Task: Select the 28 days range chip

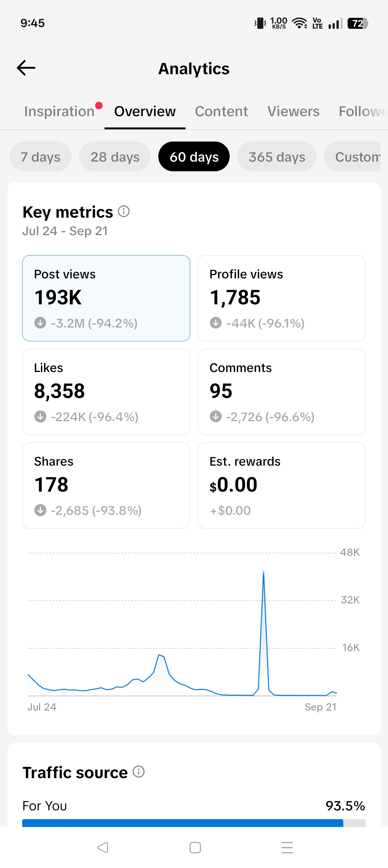Action: [115, 157]
